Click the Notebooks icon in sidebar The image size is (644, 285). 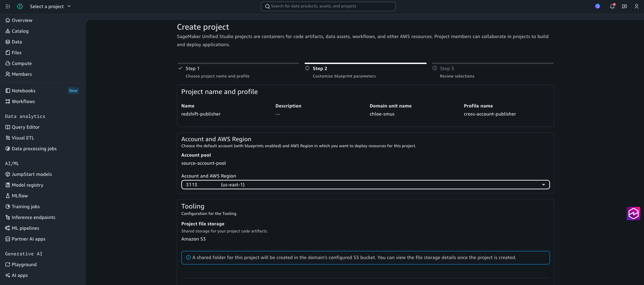[8, 91]
